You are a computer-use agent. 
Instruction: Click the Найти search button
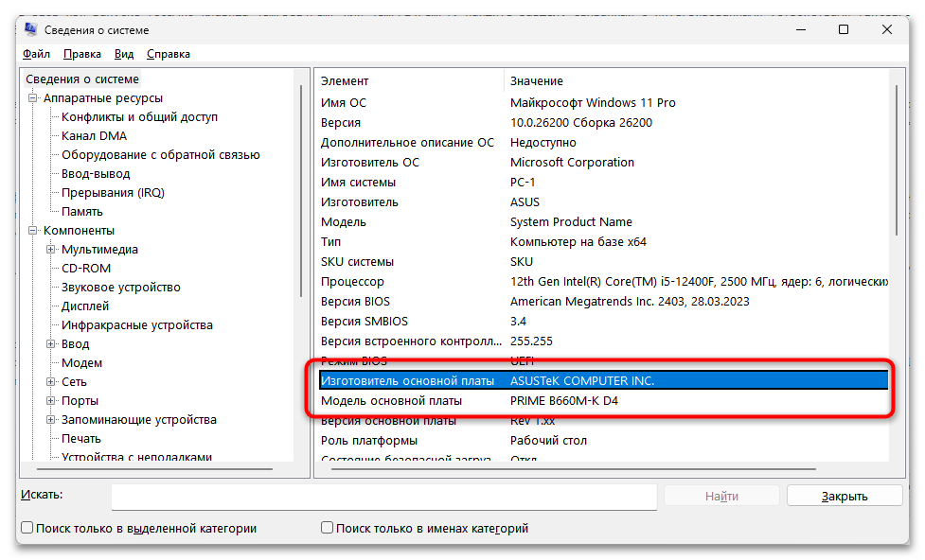(x=721, y=496)
